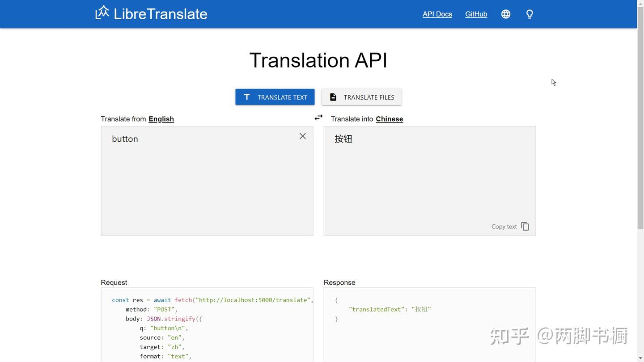Switch to the Translate Files tab
The image size is (644, 362).
tap(361, 97)
